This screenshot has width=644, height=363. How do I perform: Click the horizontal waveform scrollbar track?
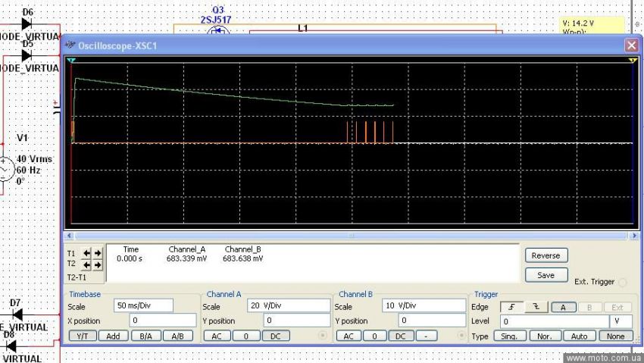351,236
